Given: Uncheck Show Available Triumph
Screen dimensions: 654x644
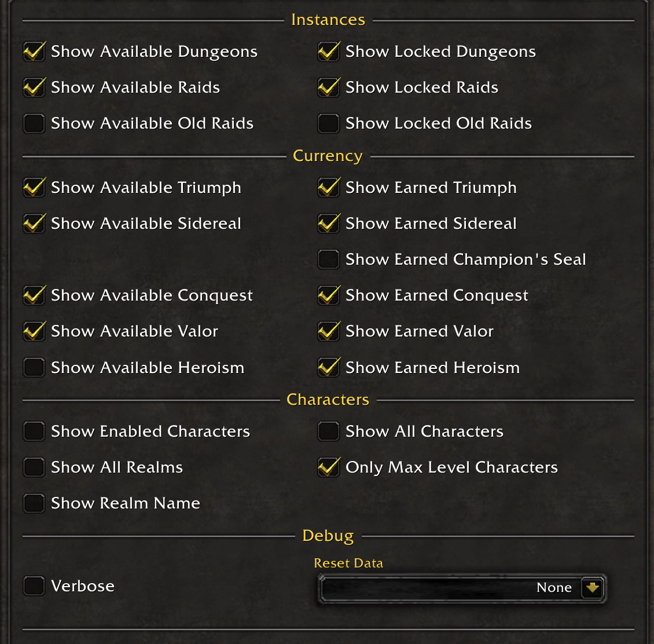Looking at the screenshot, I should pyautogui.click(x=34, y=188).
